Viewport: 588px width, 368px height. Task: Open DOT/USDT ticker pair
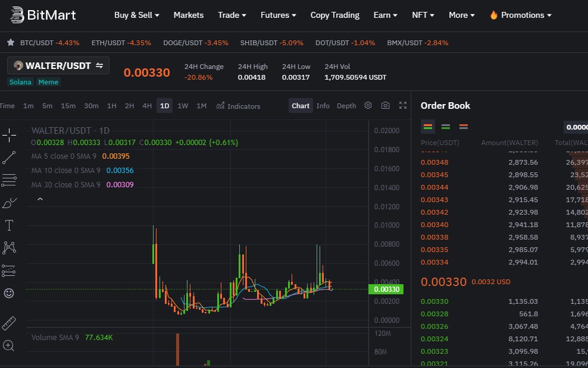point(345,43)
